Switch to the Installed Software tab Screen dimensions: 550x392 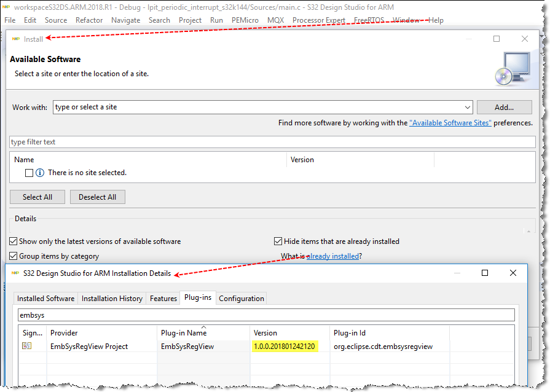pyautogui.click(x=45, y=299)
